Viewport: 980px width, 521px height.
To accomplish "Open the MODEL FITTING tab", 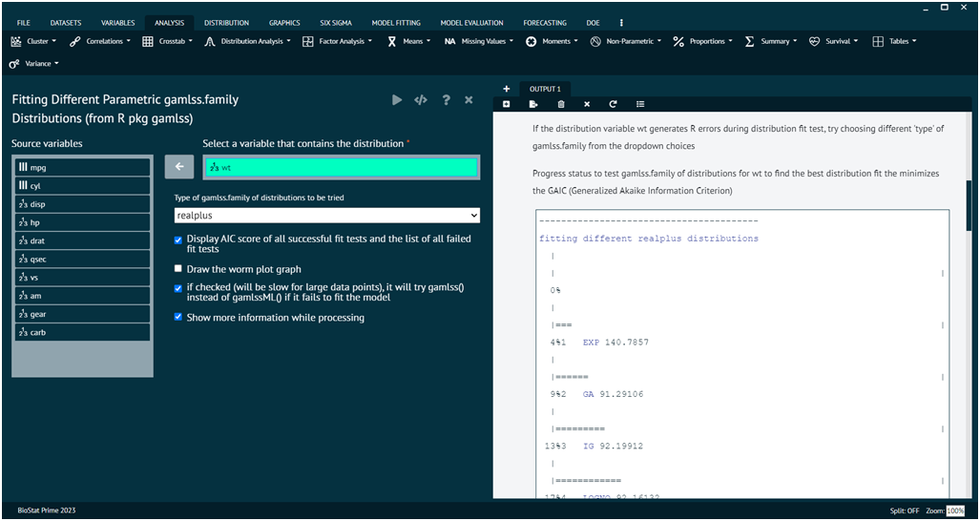I will coord(396,23).
